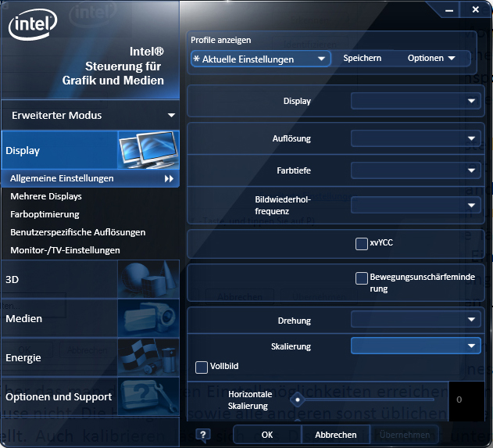Viewport: 493px width, 448px height.
Task: Open the Display category monitors icon
Action: point(148,150)
